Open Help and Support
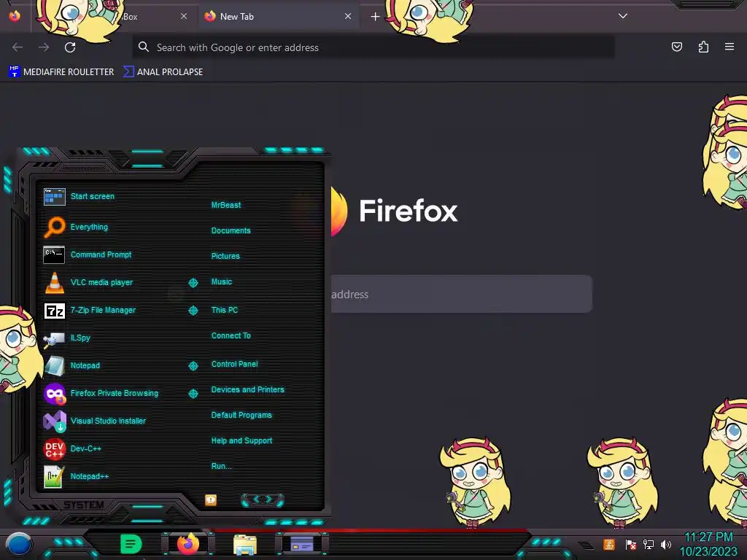 (242, 441)
